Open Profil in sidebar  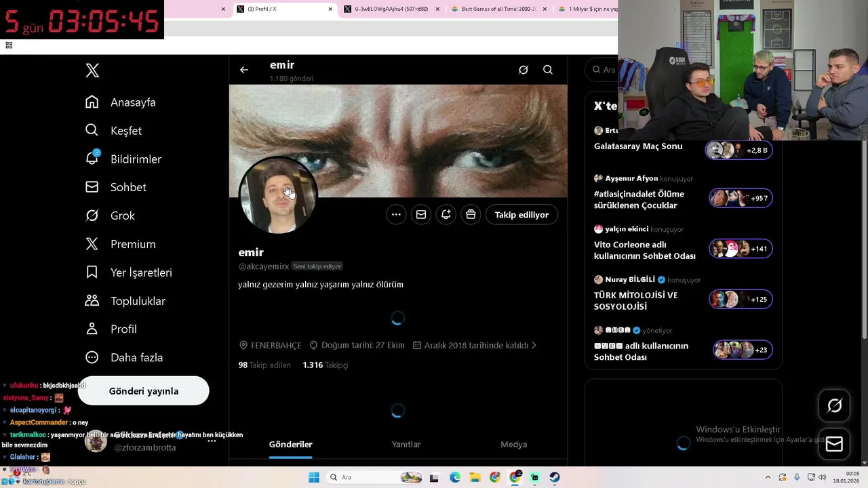point(111,329)
